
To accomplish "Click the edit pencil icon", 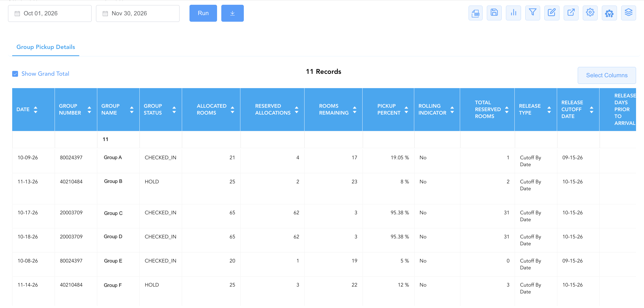I will pyautogui.click(x=552, y=13).
